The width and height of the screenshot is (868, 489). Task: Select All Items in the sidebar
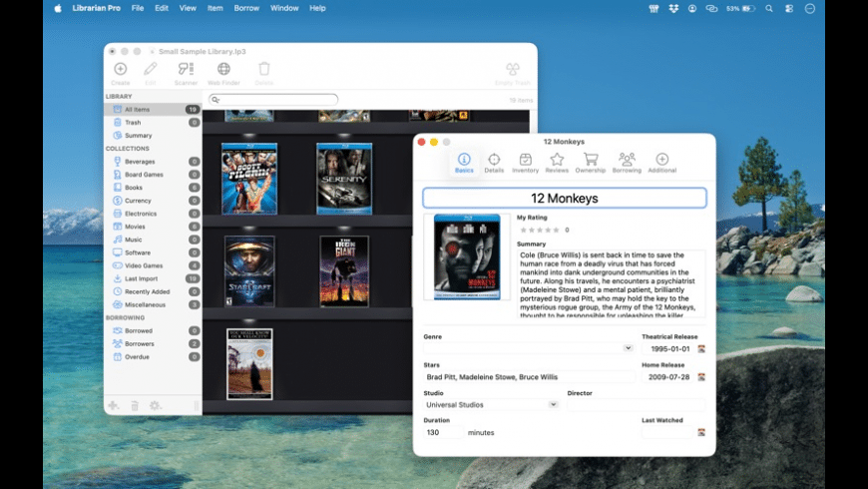pos(153,110)
